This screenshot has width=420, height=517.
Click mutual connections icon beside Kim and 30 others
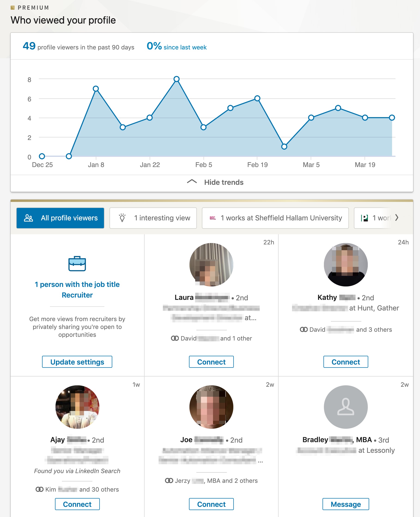point(40,490)
